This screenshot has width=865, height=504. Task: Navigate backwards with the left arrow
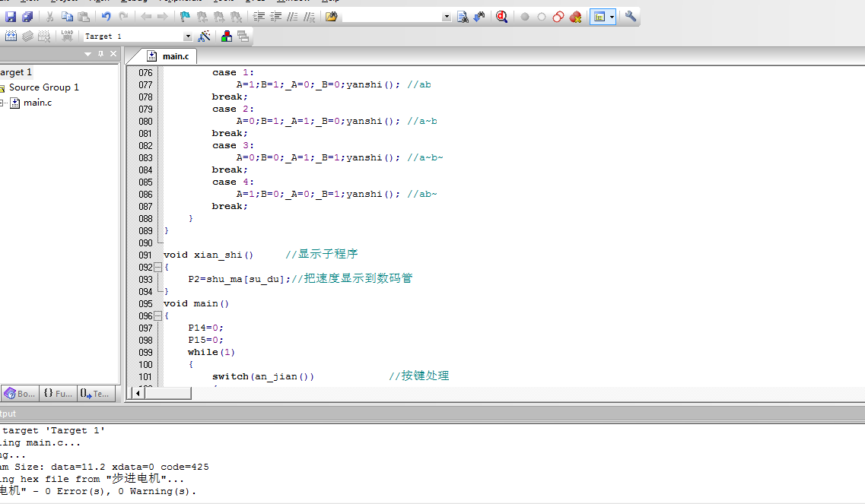point(146,17)
